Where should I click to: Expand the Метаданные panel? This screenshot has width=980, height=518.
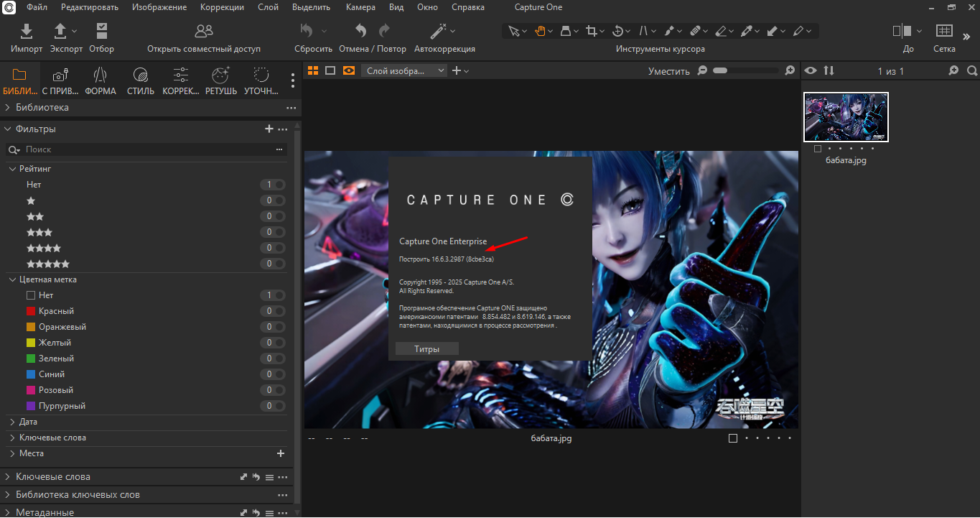(x=7, y=512)
